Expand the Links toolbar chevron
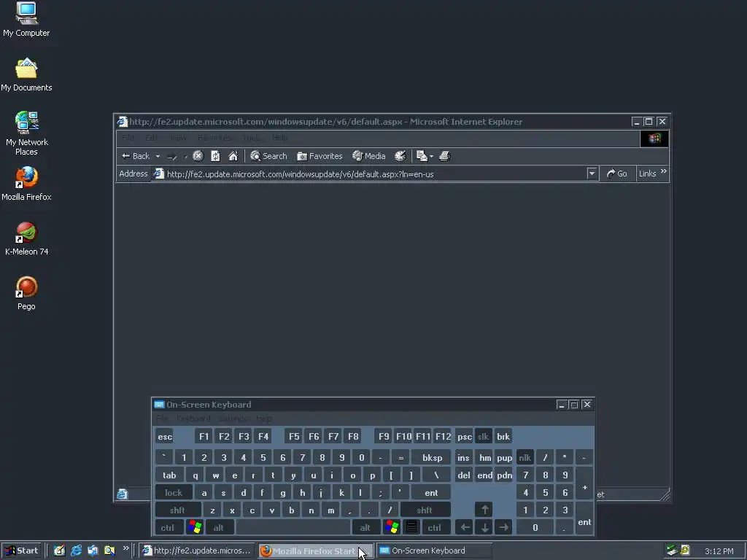 (664, 171)
